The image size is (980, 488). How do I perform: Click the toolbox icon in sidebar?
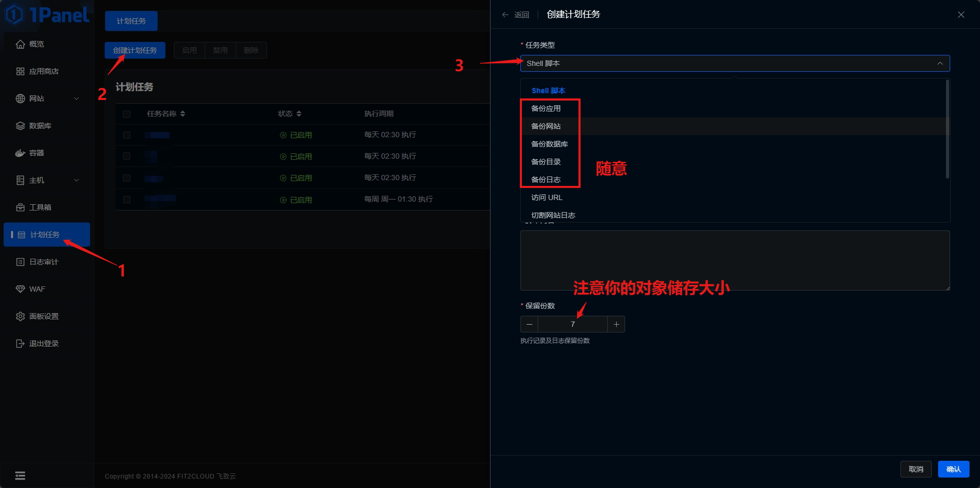point(20,208)
